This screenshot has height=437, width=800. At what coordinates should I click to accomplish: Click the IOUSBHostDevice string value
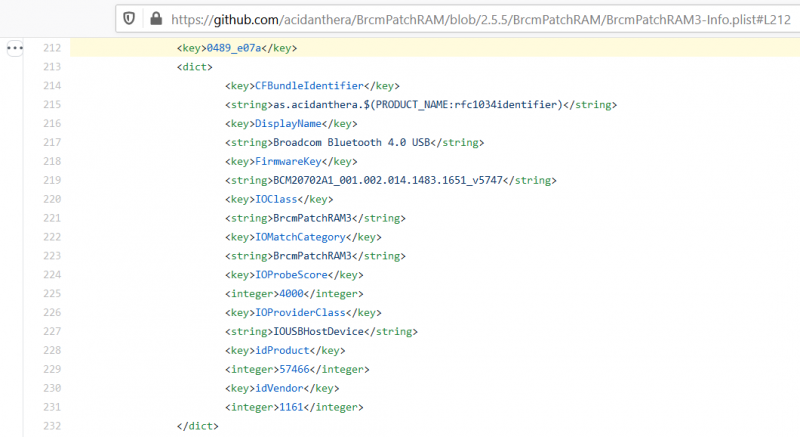tap(318, 331)
